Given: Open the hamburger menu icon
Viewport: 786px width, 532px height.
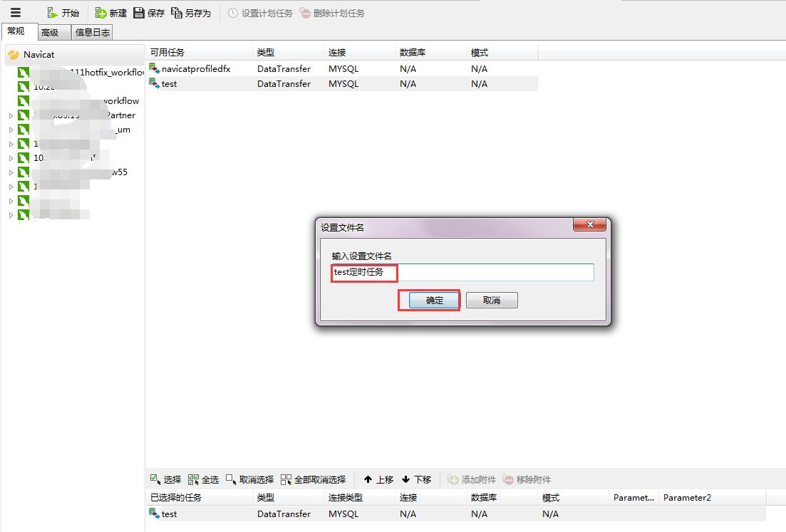Looking at the screenshot, I should tap(16, 13).
